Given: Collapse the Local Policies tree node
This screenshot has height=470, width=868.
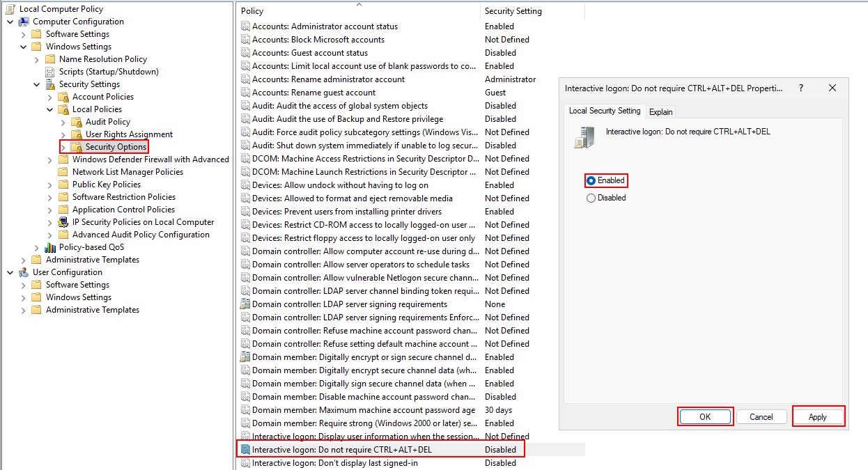Looking at the screenshot, I should (50, 109).
